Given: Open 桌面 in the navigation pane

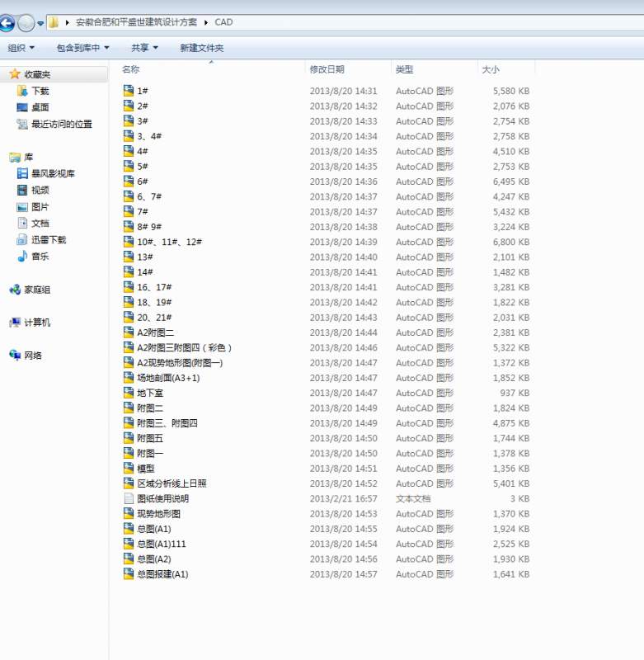Looking at the screenshot, I should coord(40,107).
